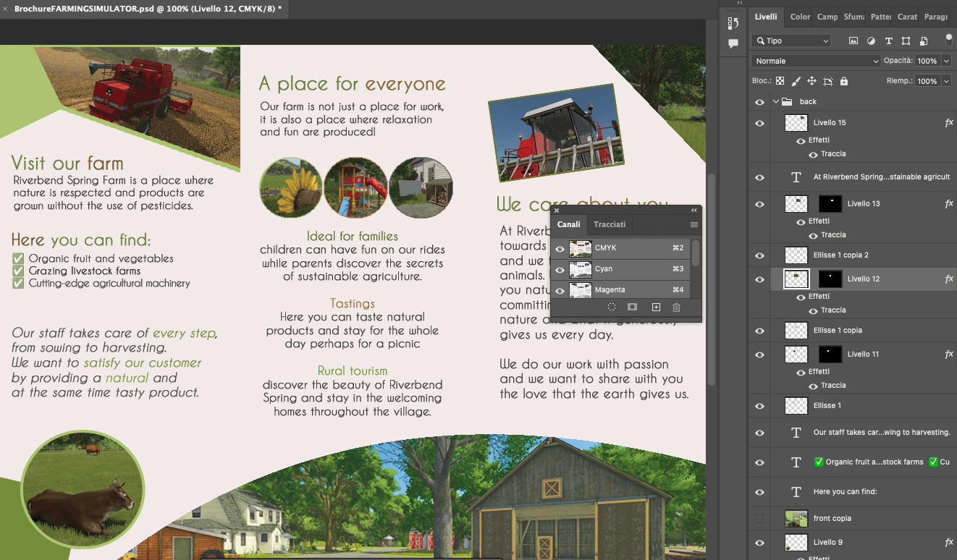This screenshot has height=560, width=957.
Task: Load channel as selection
Action: 612,307
